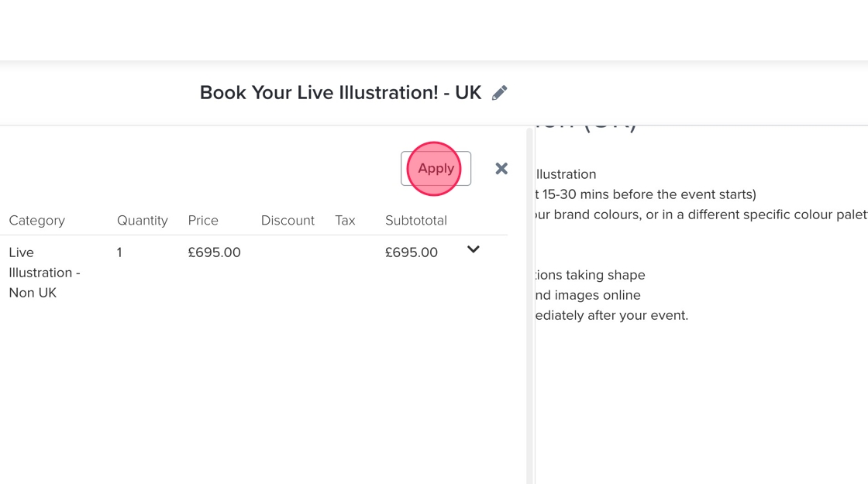Click the Discount column header

(x=288, y=221)
